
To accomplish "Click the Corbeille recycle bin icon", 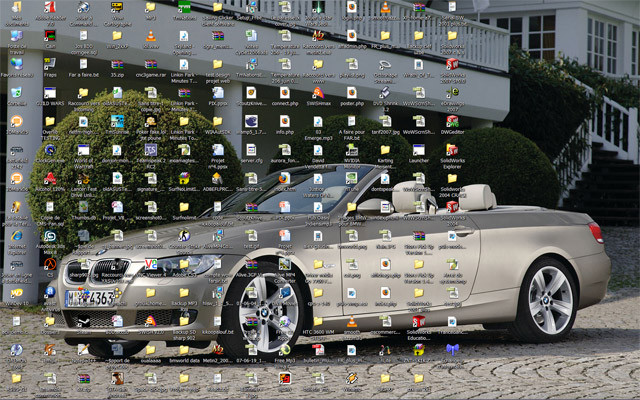I will tap(16, 93).
